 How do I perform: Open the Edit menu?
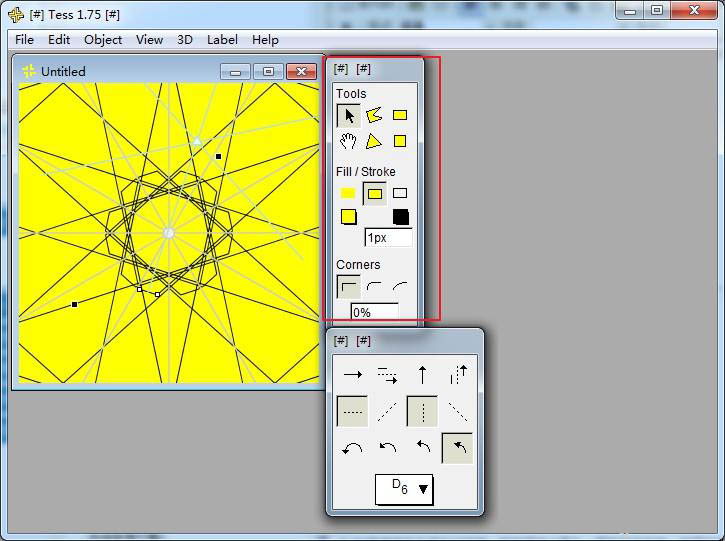pos(59,40)
